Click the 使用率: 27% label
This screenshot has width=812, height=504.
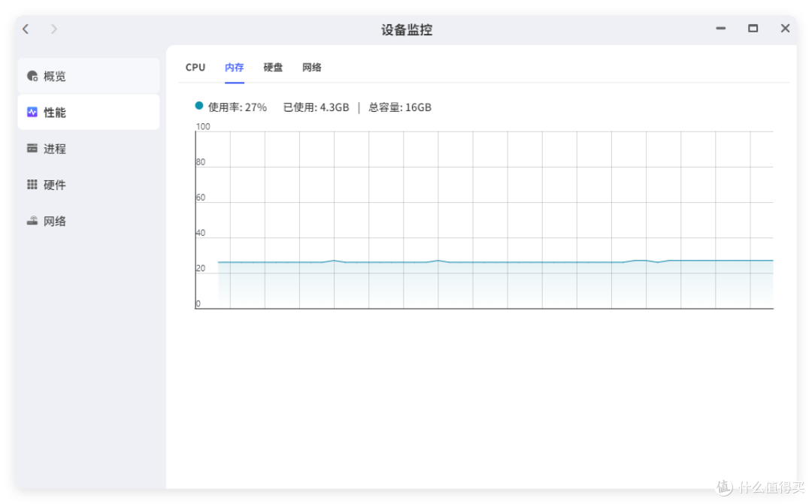pos(237,107)
